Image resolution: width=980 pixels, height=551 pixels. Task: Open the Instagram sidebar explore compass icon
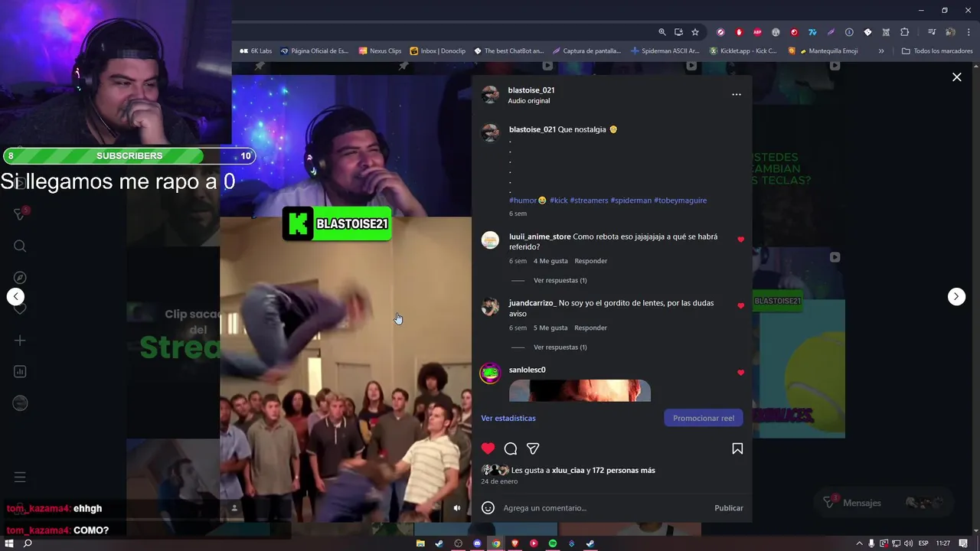click(x=20, y=278)
